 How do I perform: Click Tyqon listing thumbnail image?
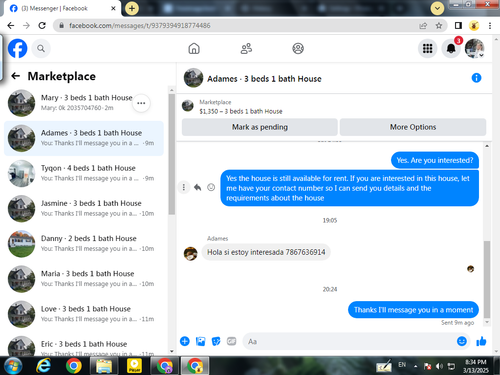(x=21, y=173)
